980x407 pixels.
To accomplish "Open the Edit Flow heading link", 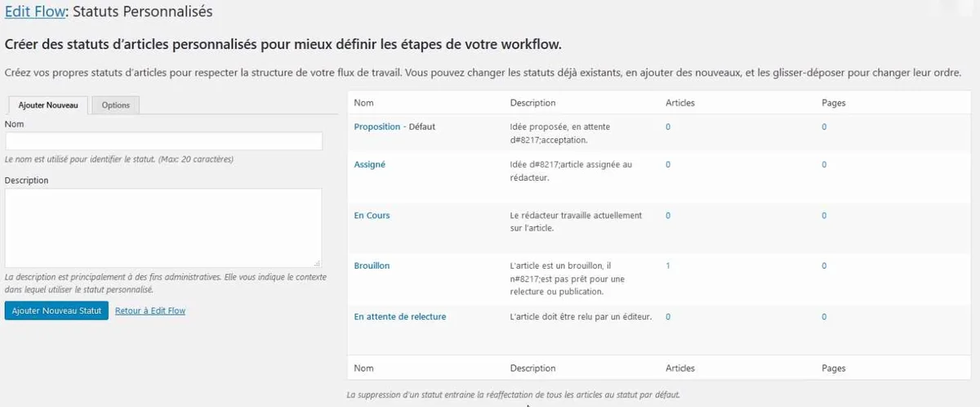I will [33, 11].
